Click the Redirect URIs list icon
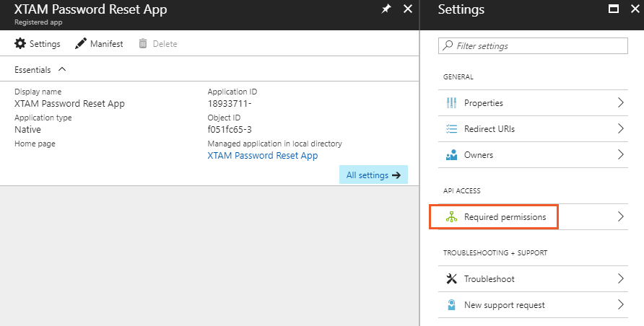 coord(452,129)
